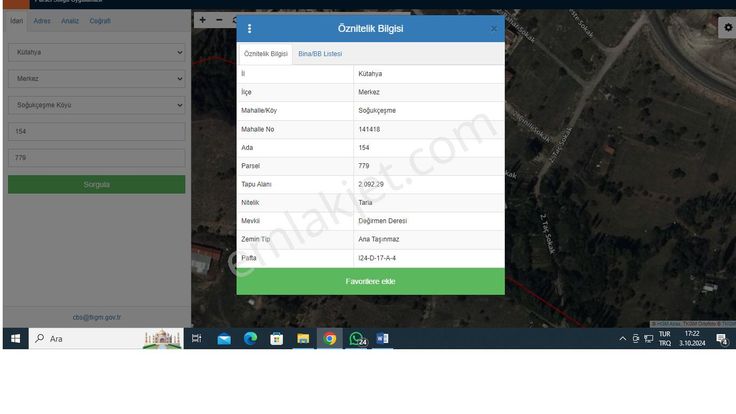Expand the Soğukçeşme Köyü neighborhood dropdown
Viewport: 736px width, 414px height.
[97, 105]
